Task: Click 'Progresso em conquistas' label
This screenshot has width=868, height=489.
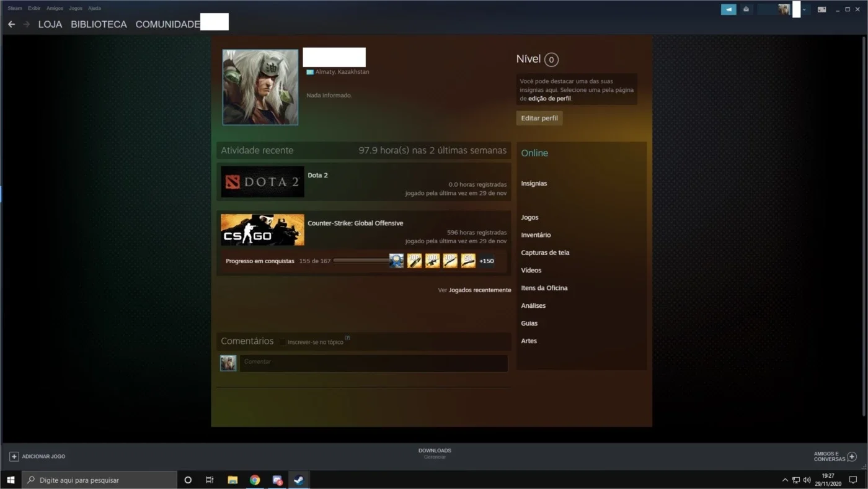Action: [260, 261]
